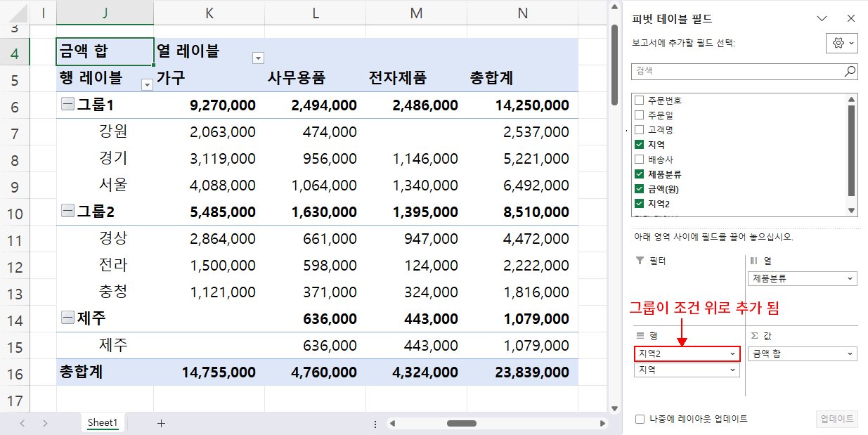Open the task pane options chevron menu
This screenshot has width=868, height=435.
pos(823,18)
